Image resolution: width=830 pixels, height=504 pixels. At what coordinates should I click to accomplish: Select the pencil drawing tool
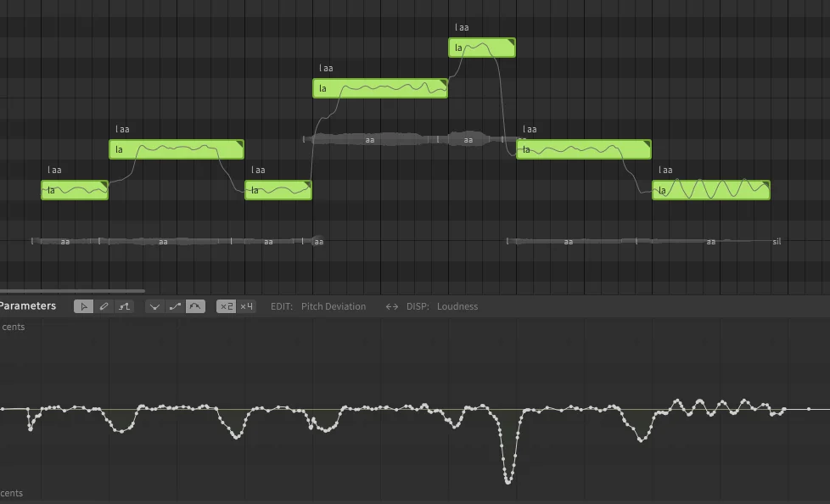104,306
